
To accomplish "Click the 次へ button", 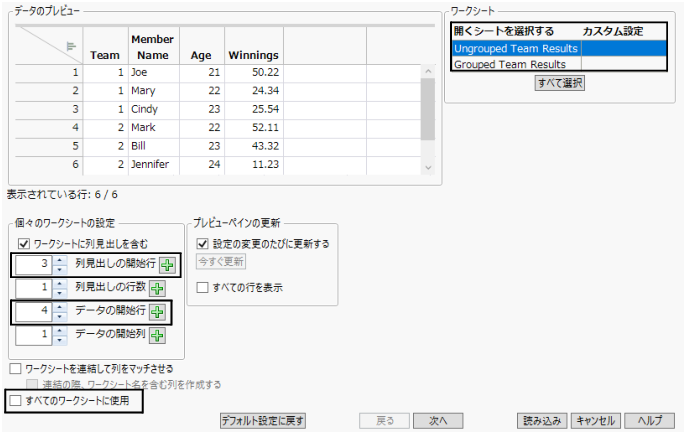I will (x=438, y=421).
